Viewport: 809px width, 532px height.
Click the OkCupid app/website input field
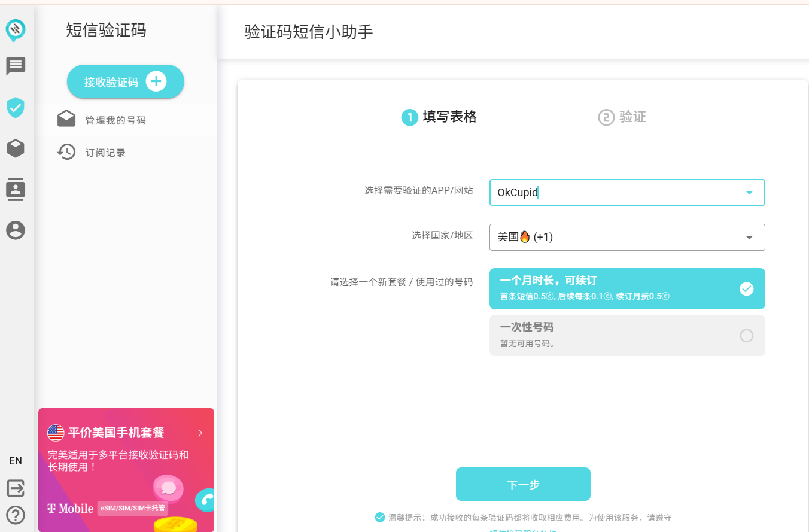pyautogui.click(x=627, y=193)
